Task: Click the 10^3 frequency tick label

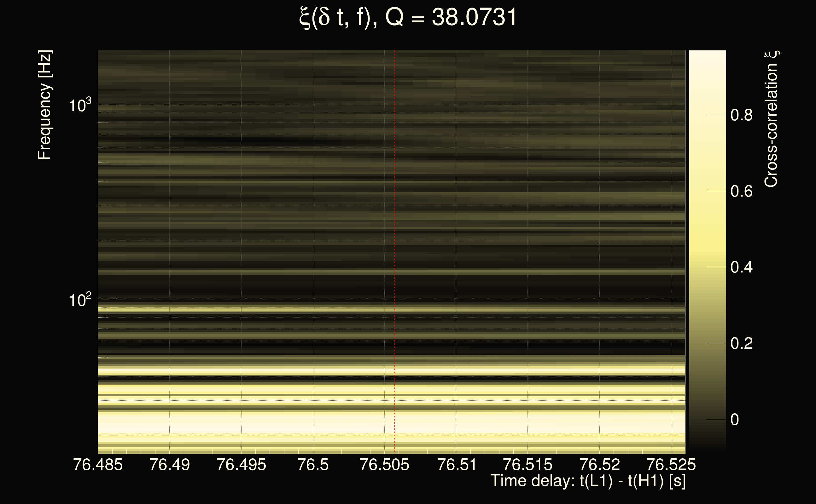Action: coord(80,106)
